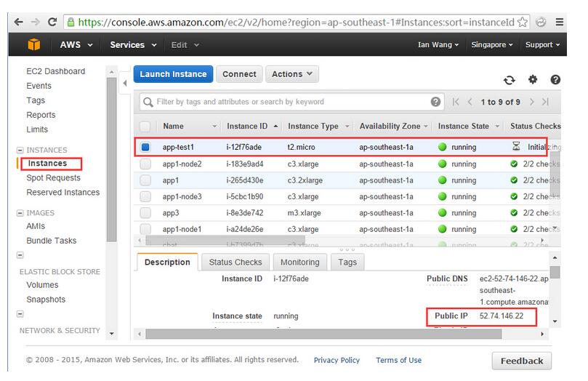Click the hourglass status icon for app-test1
The width and height of the screenshot is (588, 381).
(x=516, y=146)
